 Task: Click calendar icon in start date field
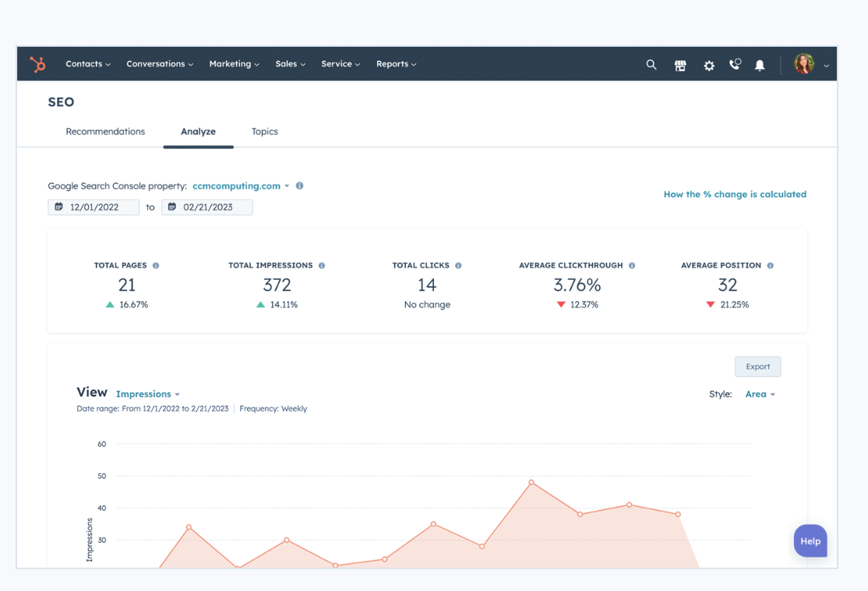point(58,207)
